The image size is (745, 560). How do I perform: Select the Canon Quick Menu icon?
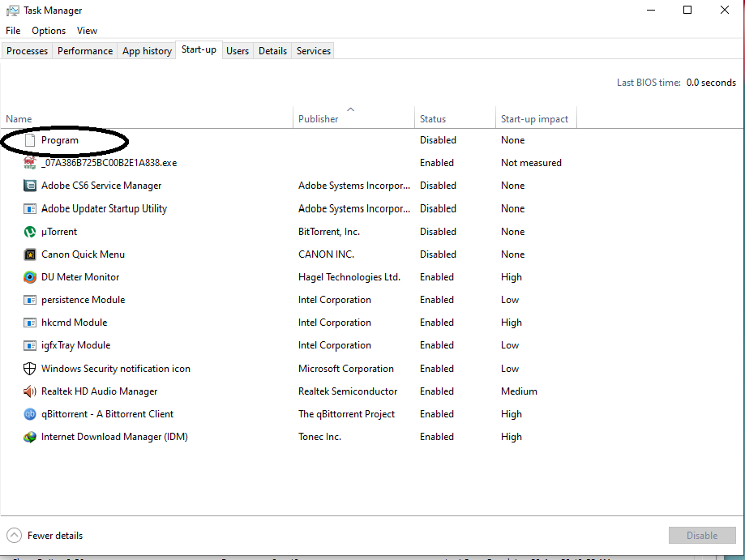coord(30,254)
